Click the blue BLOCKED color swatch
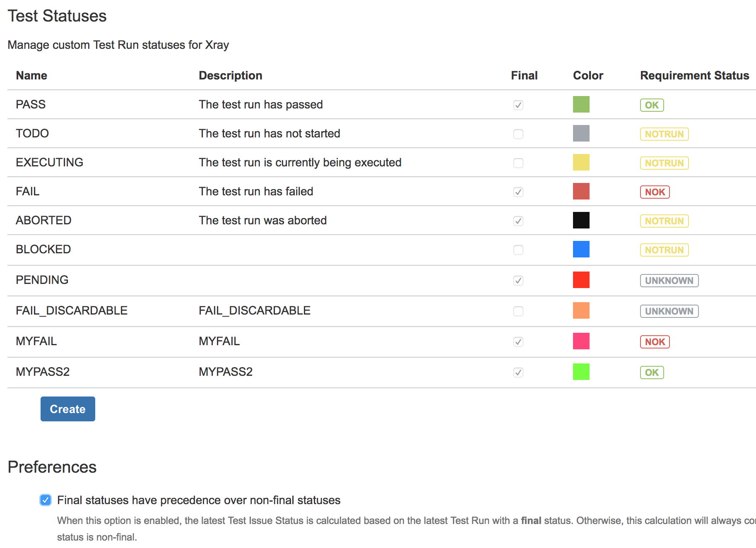Viewport: 756px width, 548px height. 581,249
